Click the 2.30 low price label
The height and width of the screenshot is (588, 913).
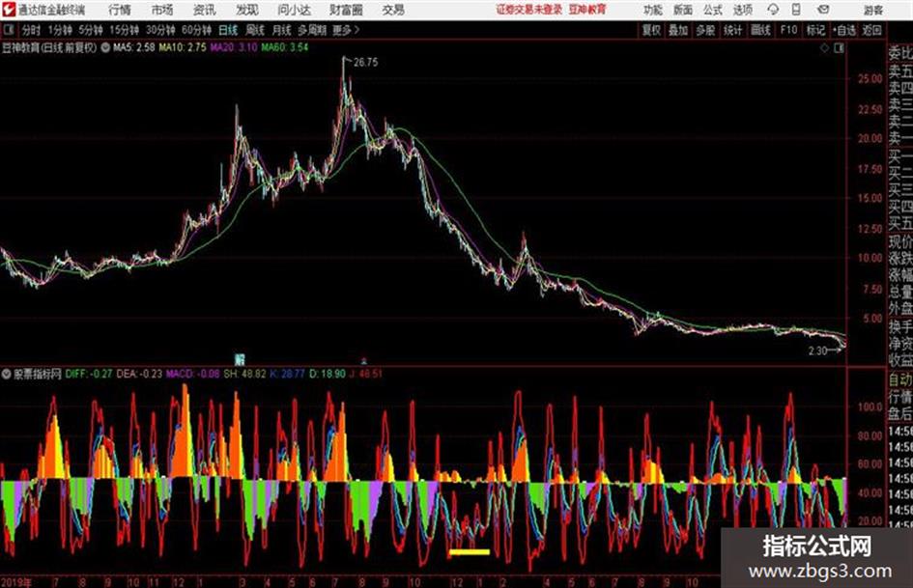point(817,350)
